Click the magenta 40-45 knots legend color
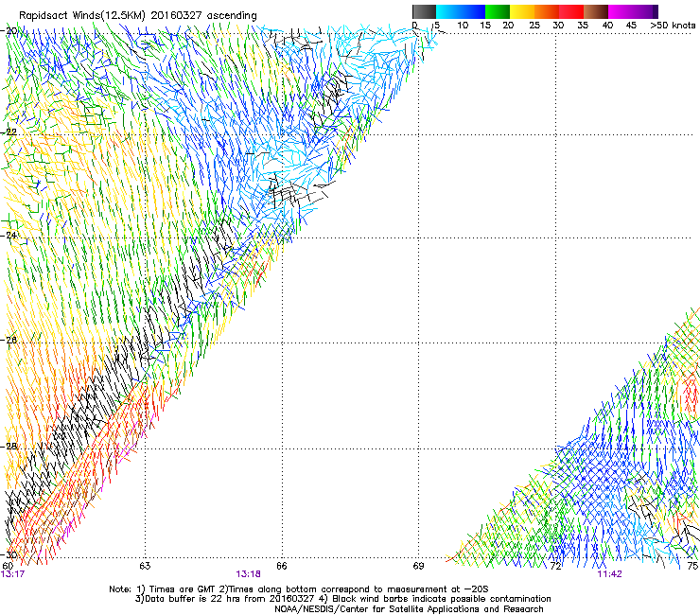 (621, 11)
